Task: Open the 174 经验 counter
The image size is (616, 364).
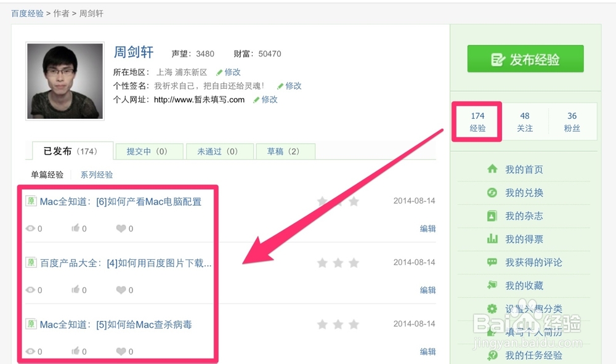Action: (477, 122)
